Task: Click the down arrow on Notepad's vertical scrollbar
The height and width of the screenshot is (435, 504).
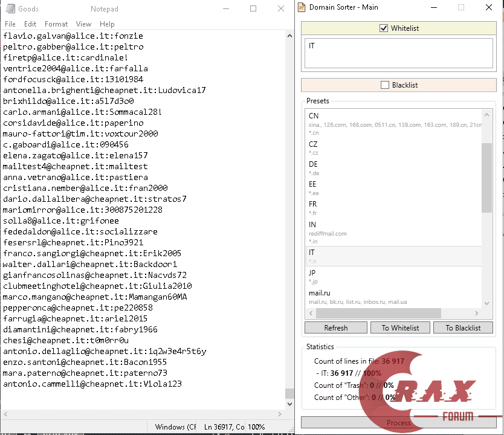Action: pos(289,404)
